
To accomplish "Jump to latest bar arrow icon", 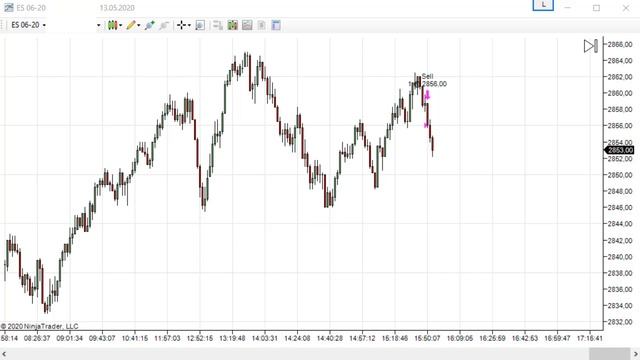I will 591,46.
